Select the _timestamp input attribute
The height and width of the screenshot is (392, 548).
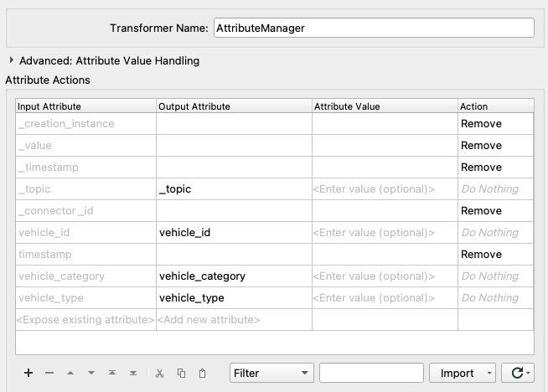(85, 167)
